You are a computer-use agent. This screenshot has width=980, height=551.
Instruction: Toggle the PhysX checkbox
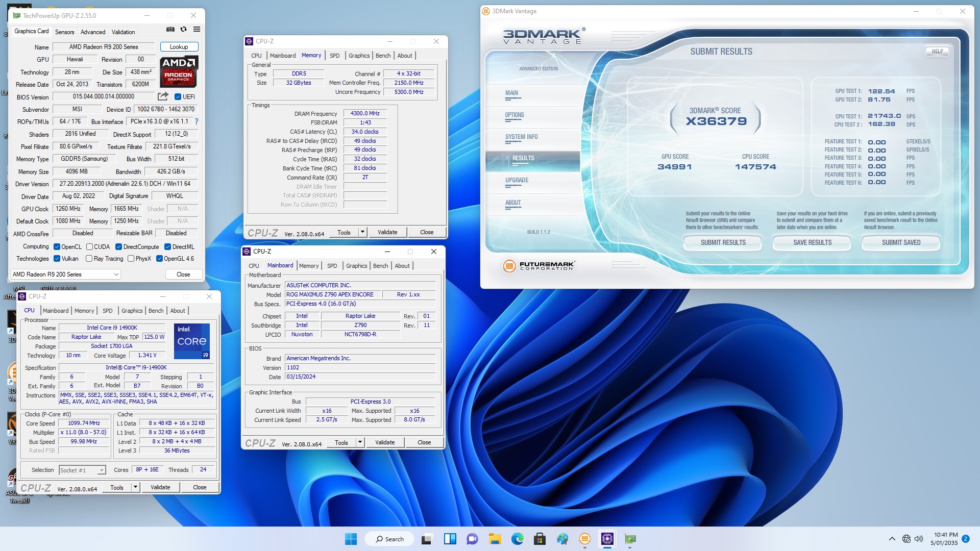(131, 259)
